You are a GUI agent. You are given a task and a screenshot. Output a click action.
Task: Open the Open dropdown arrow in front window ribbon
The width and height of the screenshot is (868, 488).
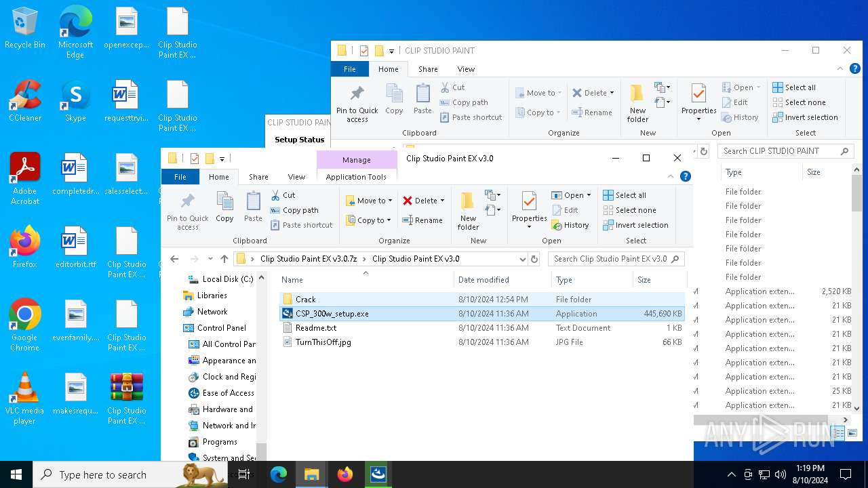pos(588,195)
